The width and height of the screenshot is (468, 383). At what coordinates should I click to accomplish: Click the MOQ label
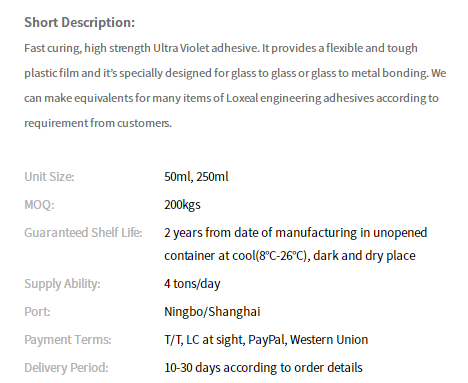[39, 204]
